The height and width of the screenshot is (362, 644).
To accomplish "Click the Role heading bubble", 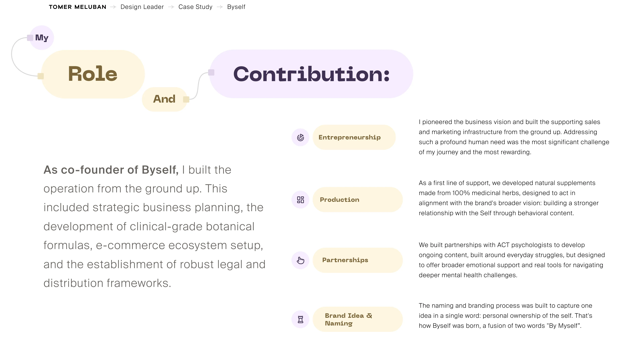I will click(x=93, y=74).
